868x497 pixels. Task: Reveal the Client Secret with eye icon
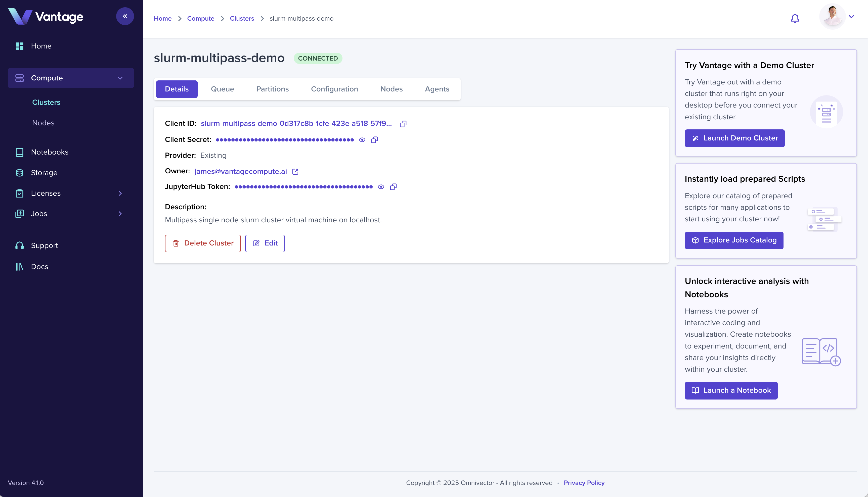pyautogui.click(x=362, y=140)
